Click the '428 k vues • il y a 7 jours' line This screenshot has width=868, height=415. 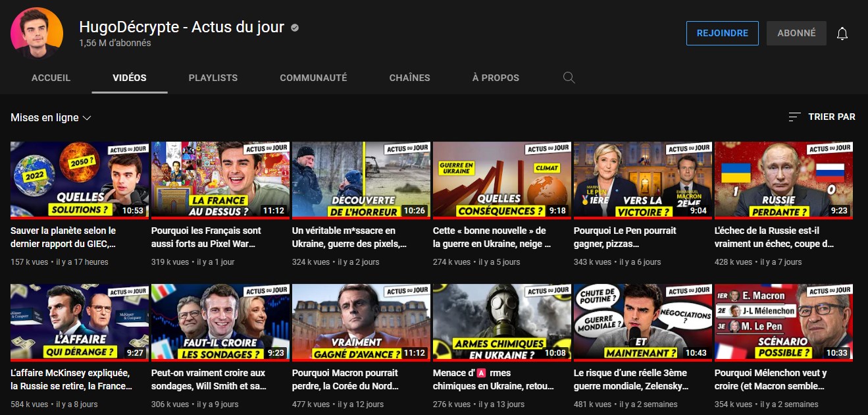coord(758,262)
